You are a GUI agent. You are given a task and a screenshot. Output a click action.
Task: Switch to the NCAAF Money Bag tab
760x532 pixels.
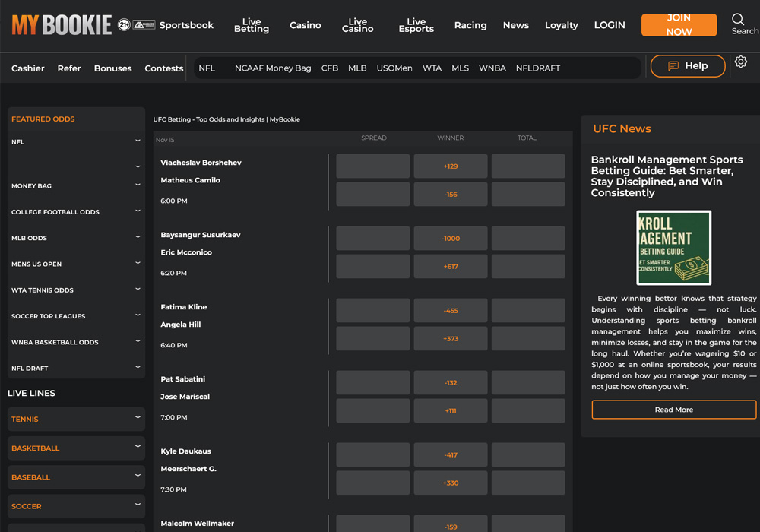[x=273, y=68]
